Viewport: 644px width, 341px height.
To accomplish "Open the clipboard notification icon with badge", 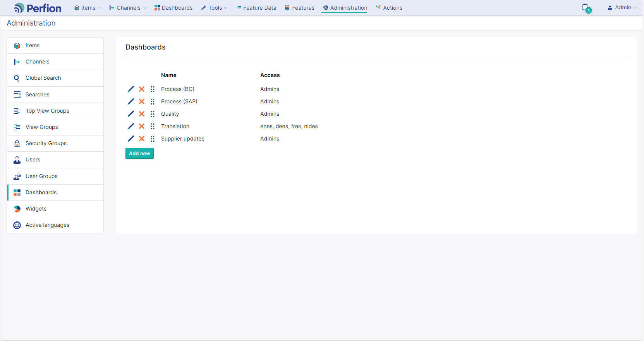I will coord(587,8).
